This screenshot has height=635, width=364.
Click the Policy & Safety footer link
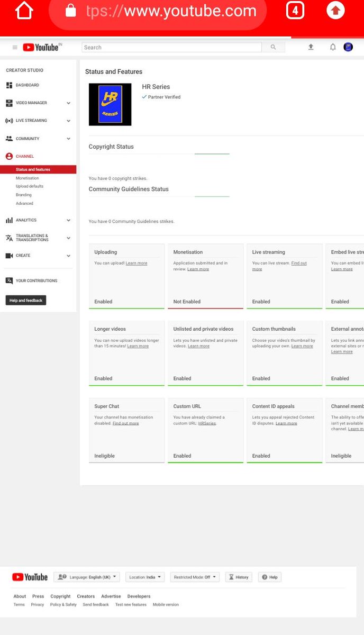(63, 605)
